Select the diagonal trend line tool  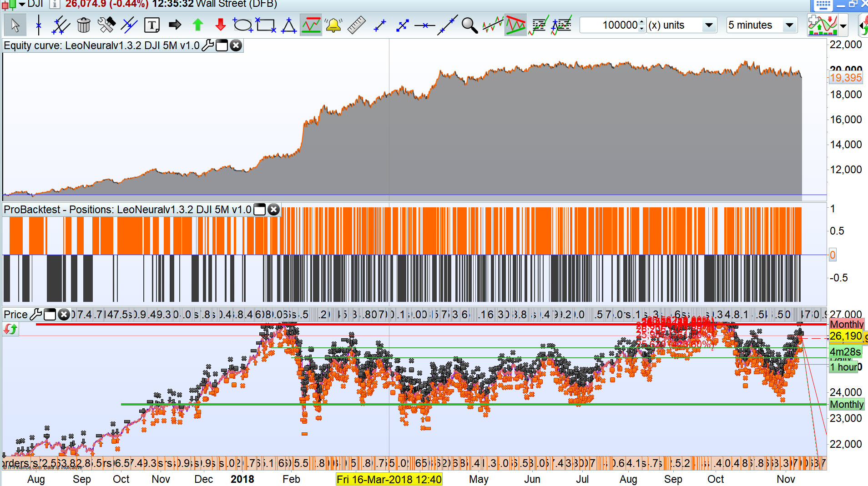(448, 25)
